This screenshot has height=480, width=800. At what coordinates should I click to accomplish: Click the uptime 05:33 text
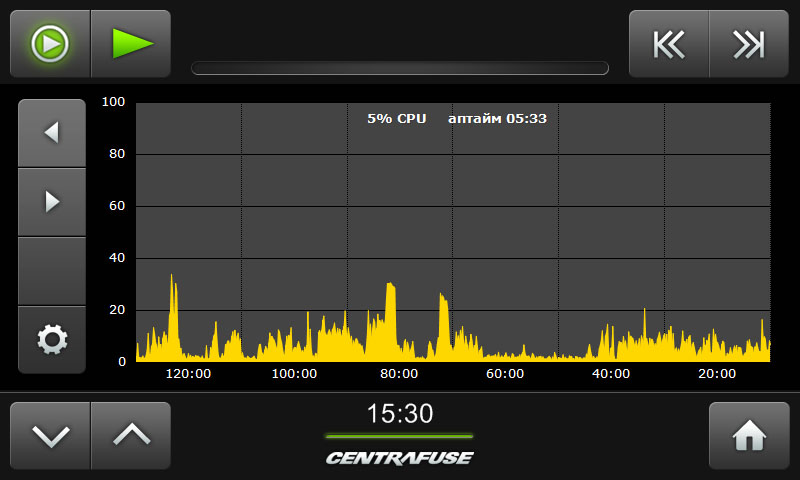pyautogui.click(x=497, y=118)
